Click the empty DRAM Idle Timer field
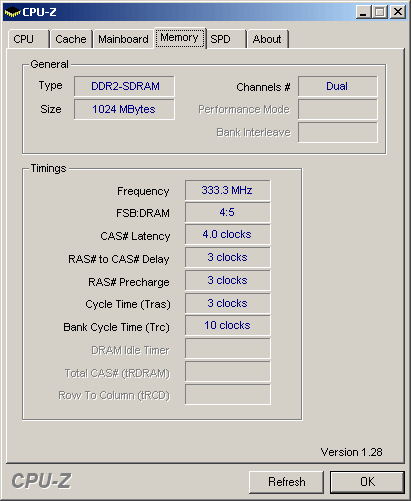Viewport: 411px width, 501px height. click(228, 348)
